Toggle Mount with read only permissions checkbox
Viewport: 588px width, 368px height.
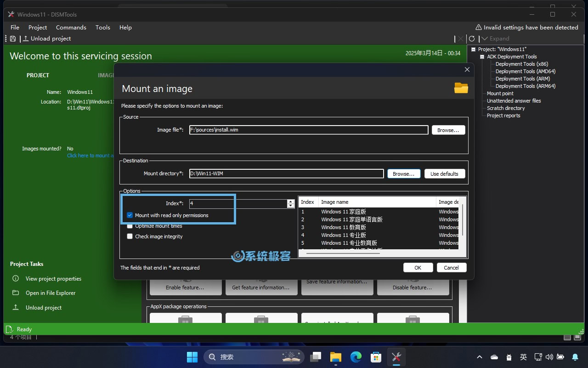pos(130,215)
